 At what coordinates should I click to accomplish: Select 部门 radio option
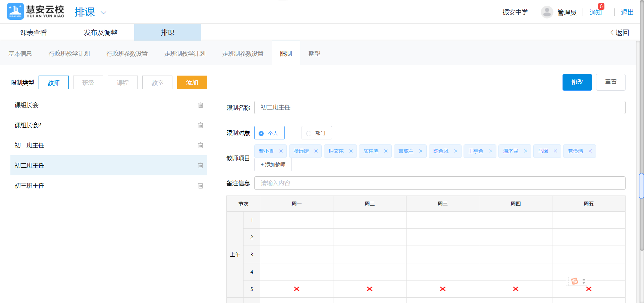(x=317, y=133)
